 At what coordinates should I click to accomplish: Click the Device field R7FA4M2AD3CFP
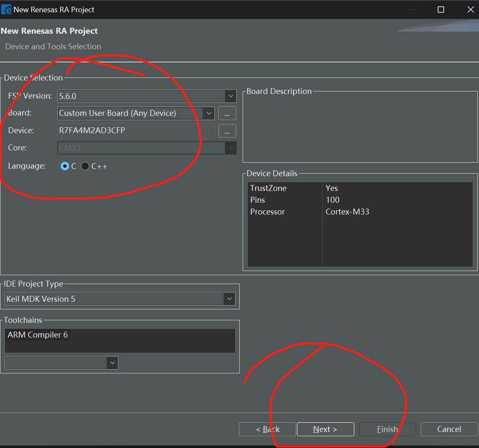click(136, 131)
